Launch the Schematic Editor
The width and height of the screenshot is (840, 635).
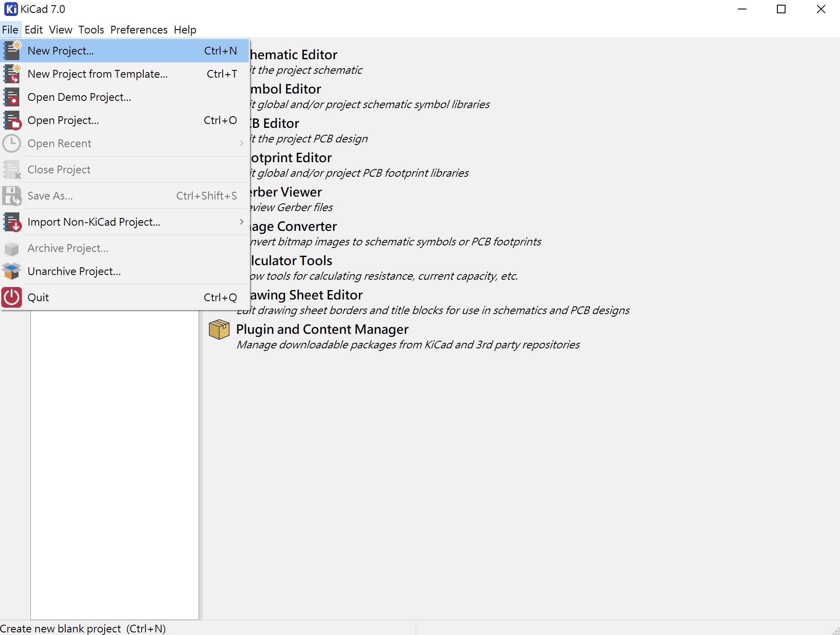(x=293, y=55)
